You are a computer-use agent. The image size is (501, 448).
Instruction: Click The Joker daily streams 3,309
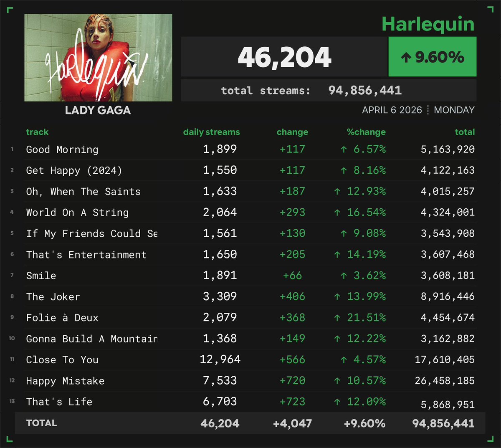tap(220, 296)
